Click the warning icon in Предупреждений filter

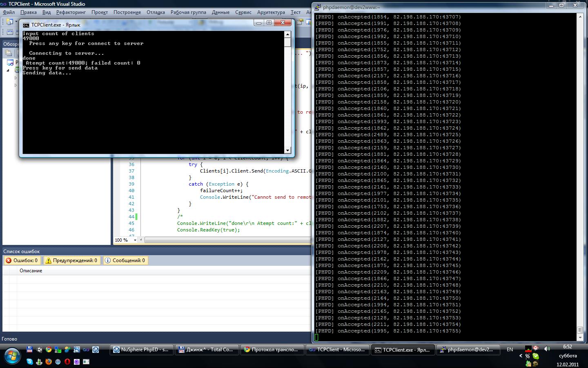tap(48, 260)
